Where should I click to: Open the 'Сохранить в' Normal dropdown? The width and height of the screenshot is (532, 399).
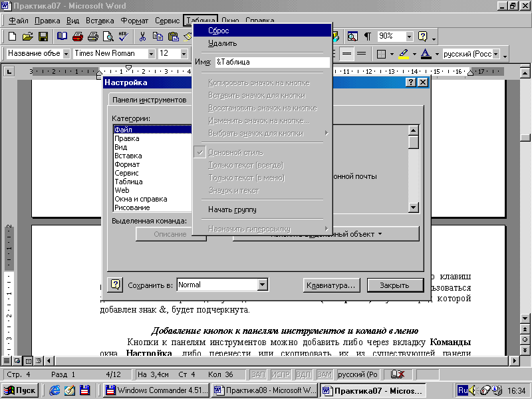[262, 285]
